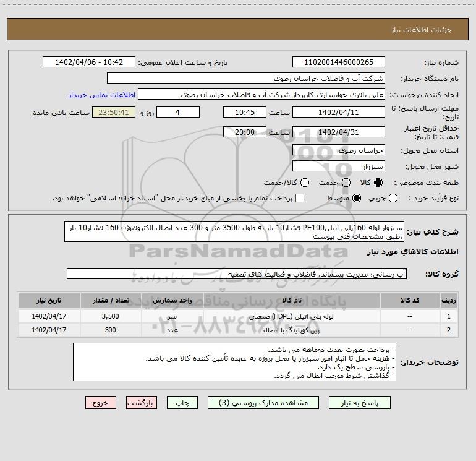Click the تعداد / مقدار column header
Screen dimensions: 476x461
pyautogui.click(x=111, y=300)
